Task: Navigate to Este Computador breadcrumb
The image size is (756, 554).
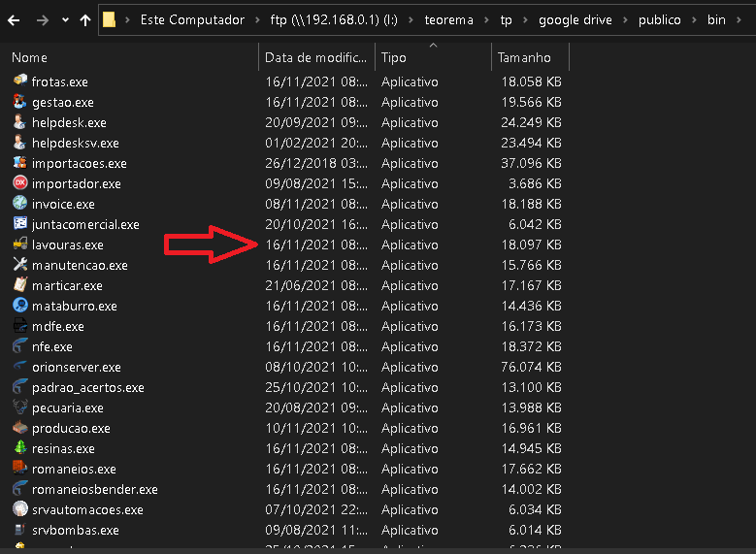Action: coord(192,19)
